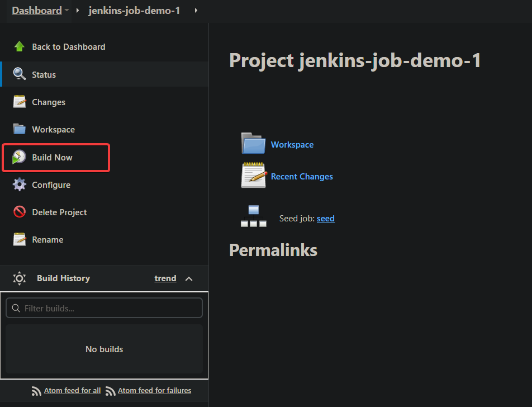The image size is (532, 407).
Task: Open the Dashboard breadcrumb link
Action: 37,11
